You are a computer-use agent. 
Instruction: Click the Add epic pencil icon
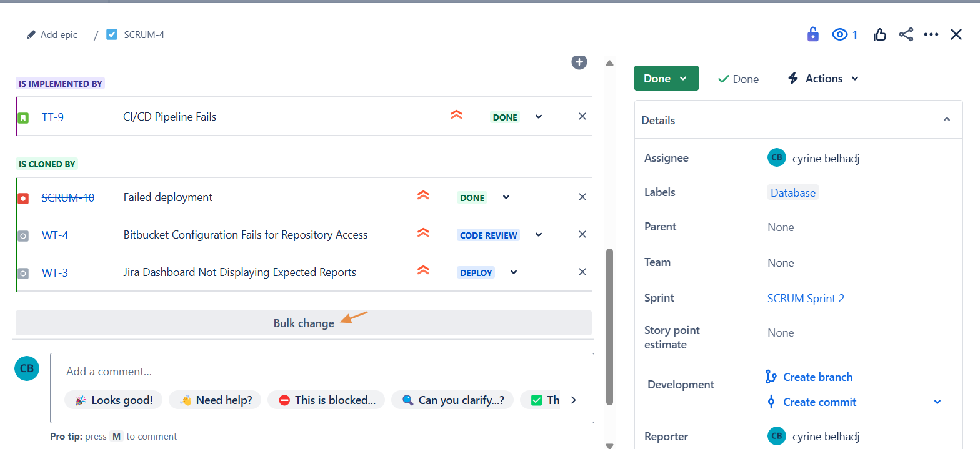[32, 35]
